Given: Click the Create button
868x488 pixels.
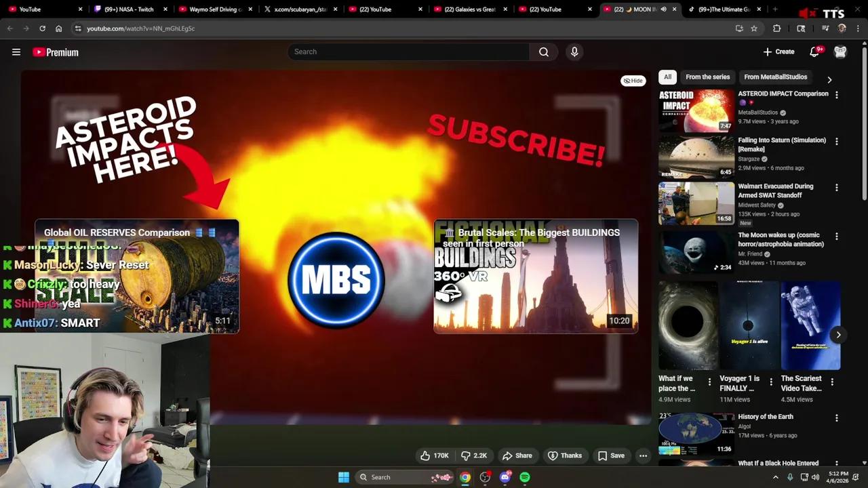Looking at the screenshot, I should (778, 52).
